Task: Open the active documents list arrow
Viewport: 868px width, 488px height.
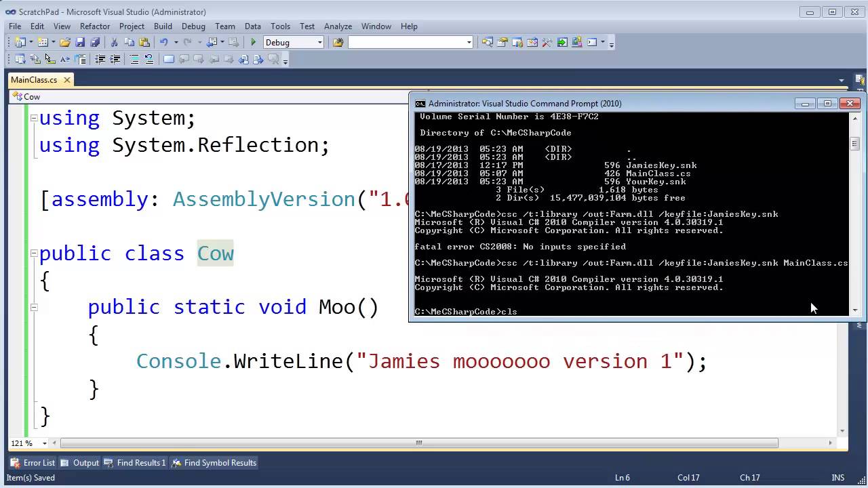Action: click(842, 80)
